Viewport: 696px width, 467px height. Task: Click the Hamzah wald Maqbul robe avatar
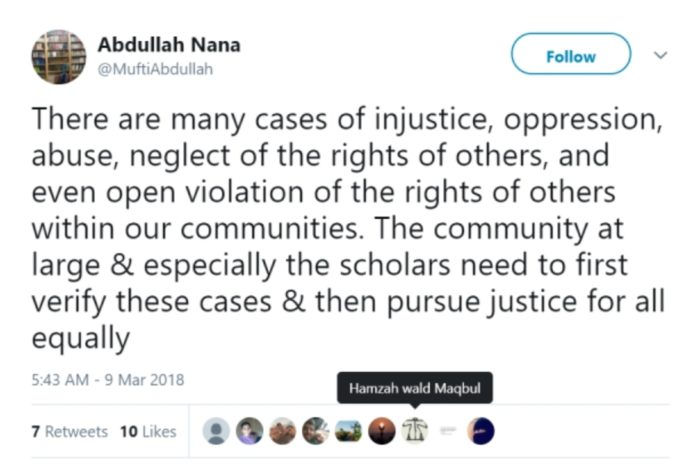415,431
